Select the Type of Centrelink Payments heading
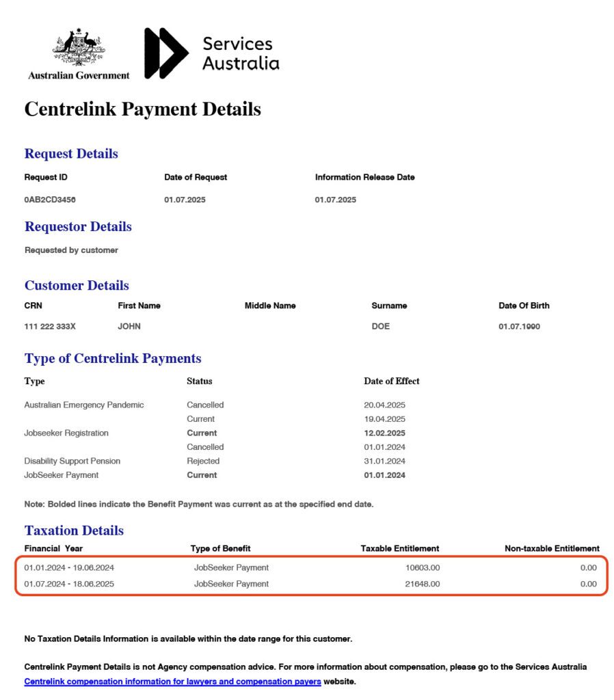The height and width of the screenshot is (700, 614). tap(113, 358)
